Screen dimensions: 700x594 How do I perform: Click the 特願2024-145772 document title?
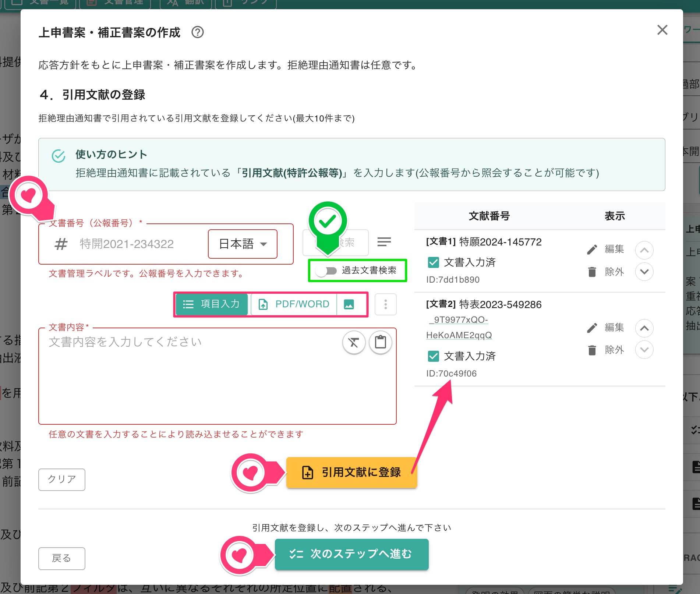click(x=501, y=242)
